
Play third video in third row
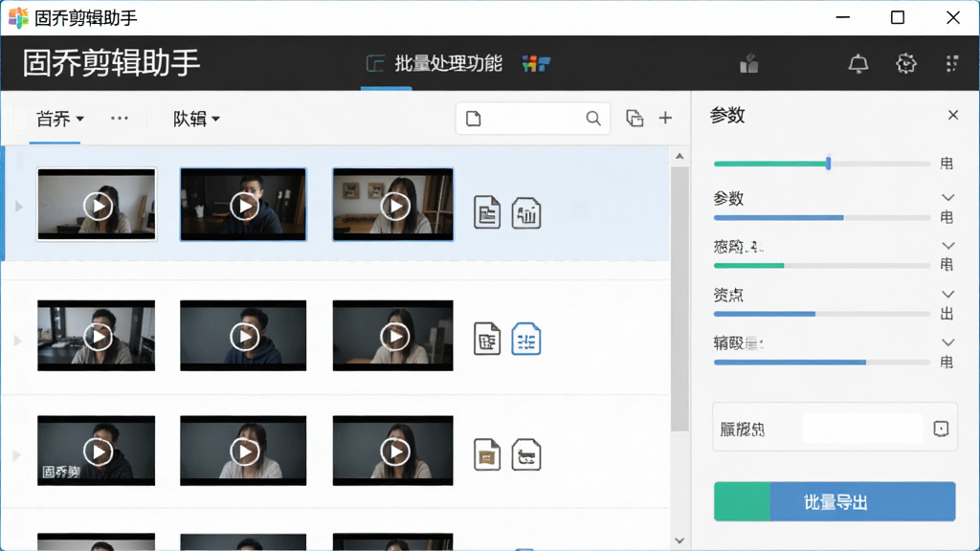click(395, 452)
